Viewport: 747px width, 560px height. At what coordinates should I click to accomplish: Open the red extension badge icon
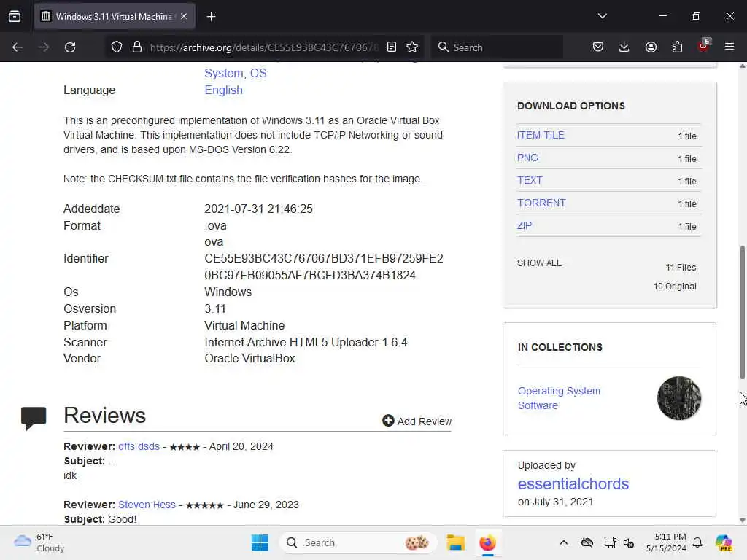[x=703, y=46]
